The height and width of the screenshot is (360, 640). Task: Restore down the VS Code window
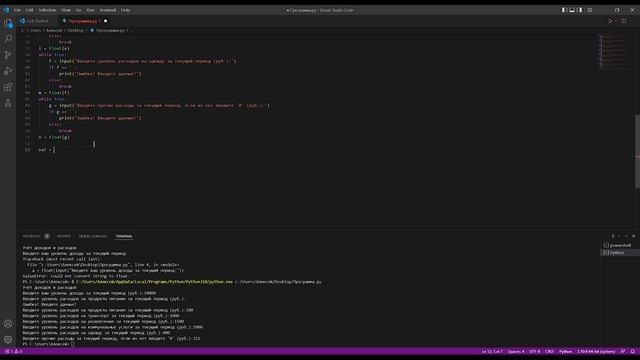(x=617, y=10)
